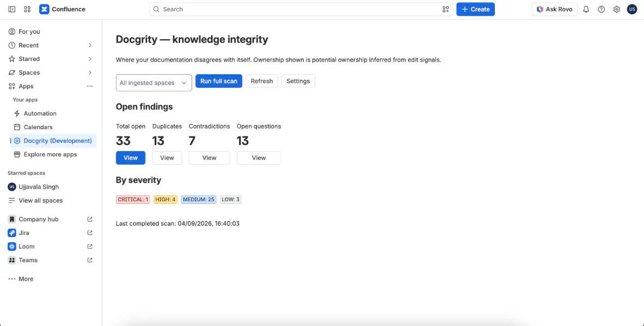Image resolution: width=644 pixels, height=326 pixels.
Task: Click the Docgrity — knowledge integrity heading
Action: tap(192, 39)
